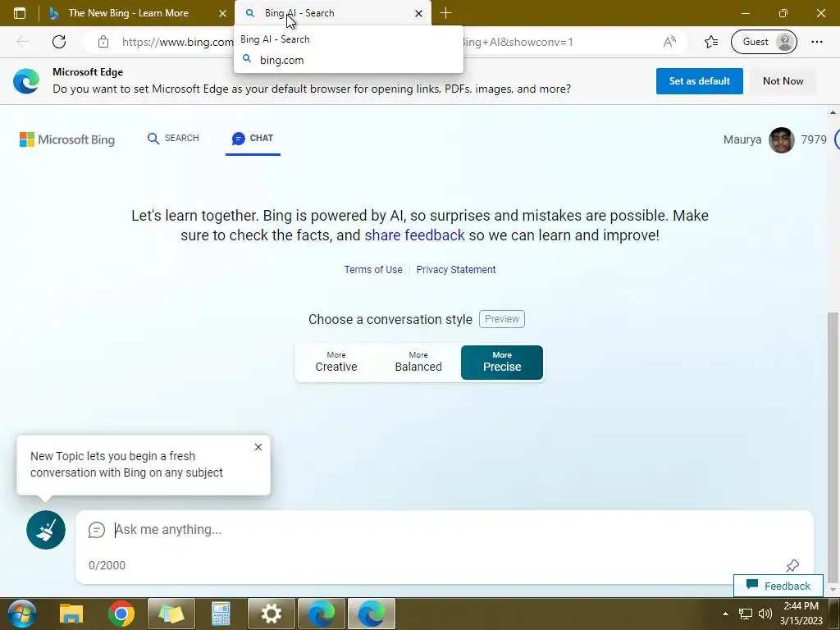The height and width of the screenshot is (630, 840).
Task: Pin the chat input box
Action: click(792, 565)
